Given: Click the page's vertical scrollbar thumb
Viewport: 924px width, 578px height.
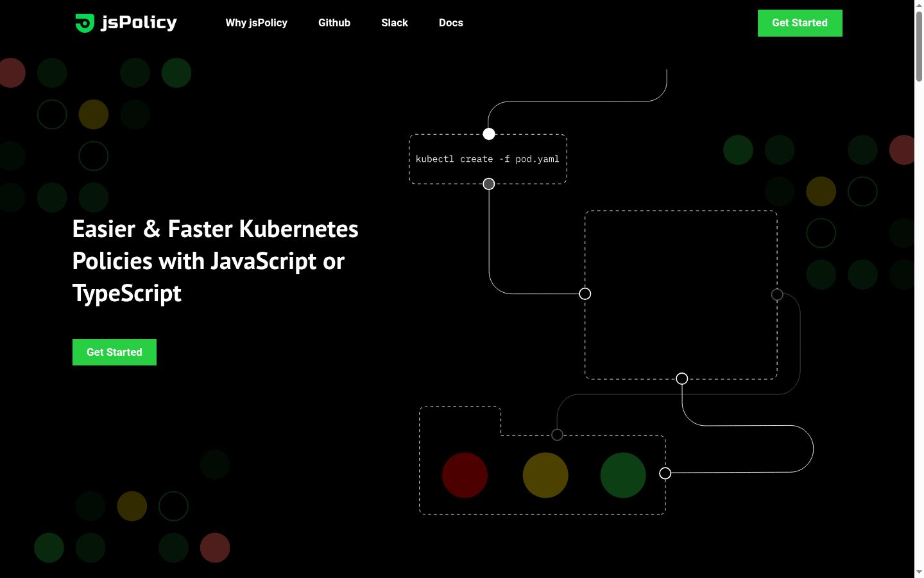Looking at the screenshot, I should 919,45.
